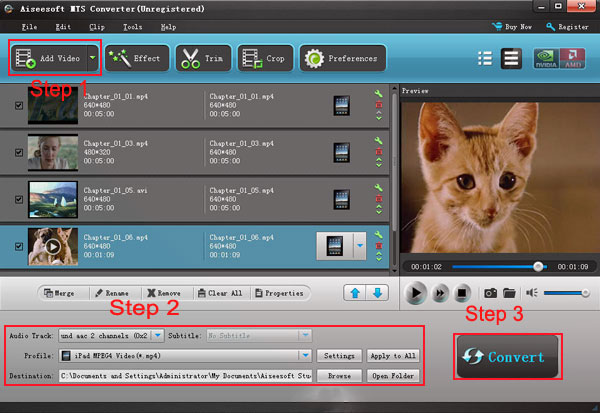Move selected item up with arrow

coord(355,293)
